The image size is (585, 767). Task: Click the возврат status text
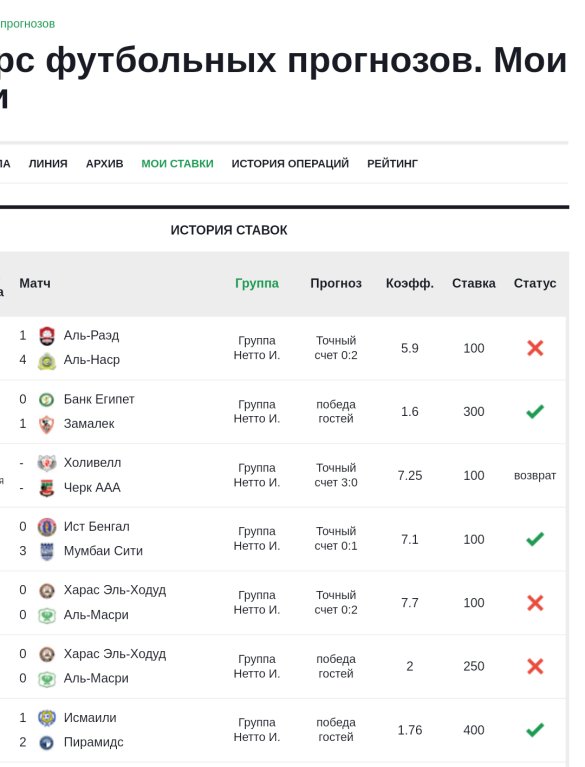click(x=535, y=475)
